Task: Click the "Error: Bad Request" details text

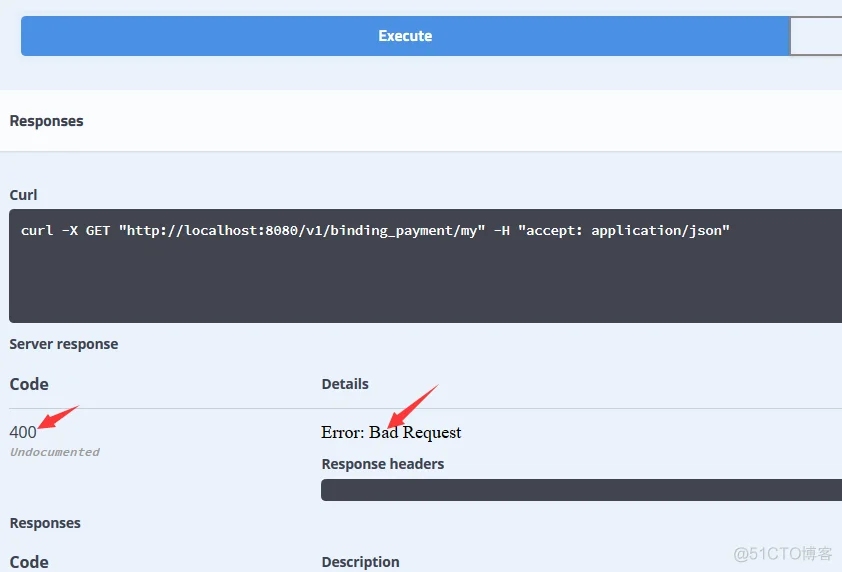Action: pos(391,432)
